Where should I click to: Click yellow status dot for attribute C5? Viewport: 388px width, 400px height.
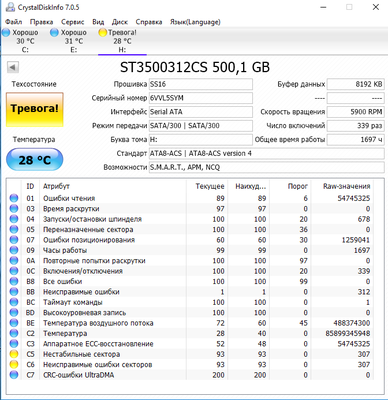click(x=14, y=354)
